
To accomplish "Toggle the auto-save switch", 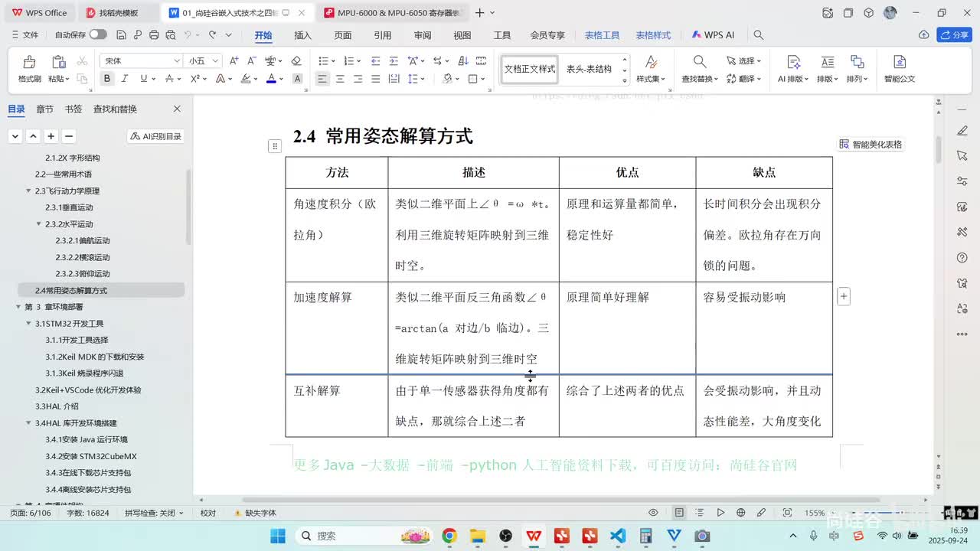I will tap(98, 34).
